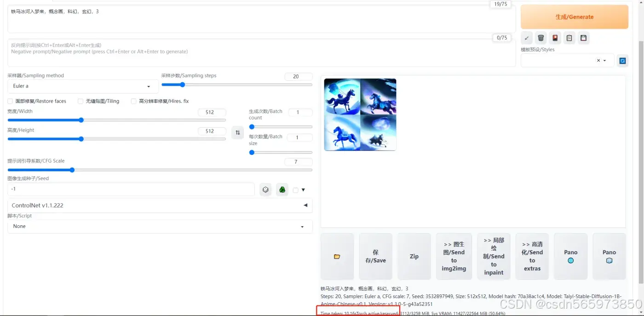Click the Sampling steps slider

[236, 85]
